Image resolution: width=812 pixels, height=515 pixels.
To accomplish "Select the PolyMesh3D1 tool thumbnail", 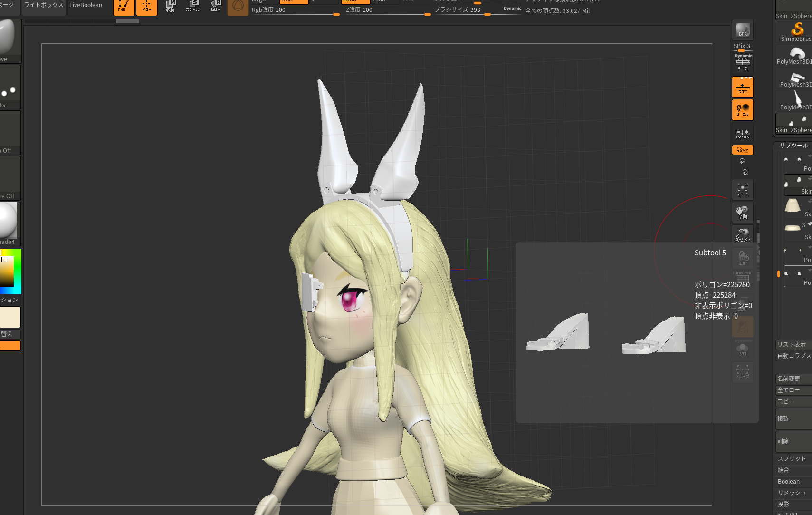I will tap(796, 55).
